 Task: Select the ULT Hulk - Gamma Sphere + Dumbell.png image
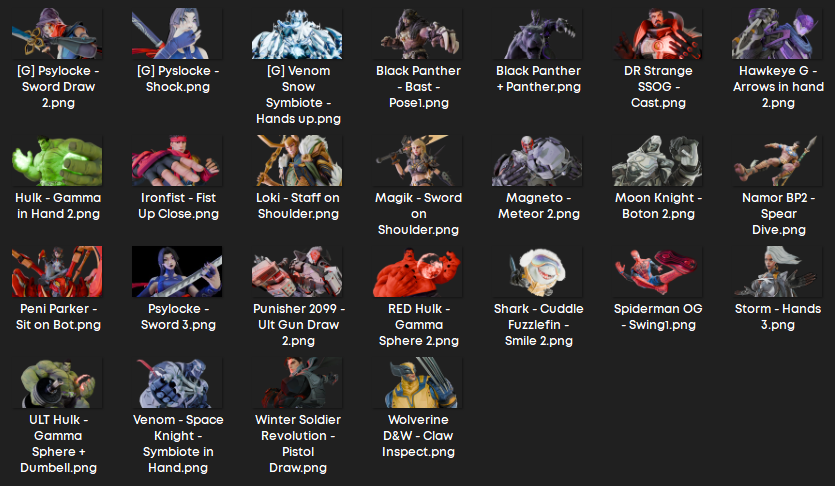58,383
